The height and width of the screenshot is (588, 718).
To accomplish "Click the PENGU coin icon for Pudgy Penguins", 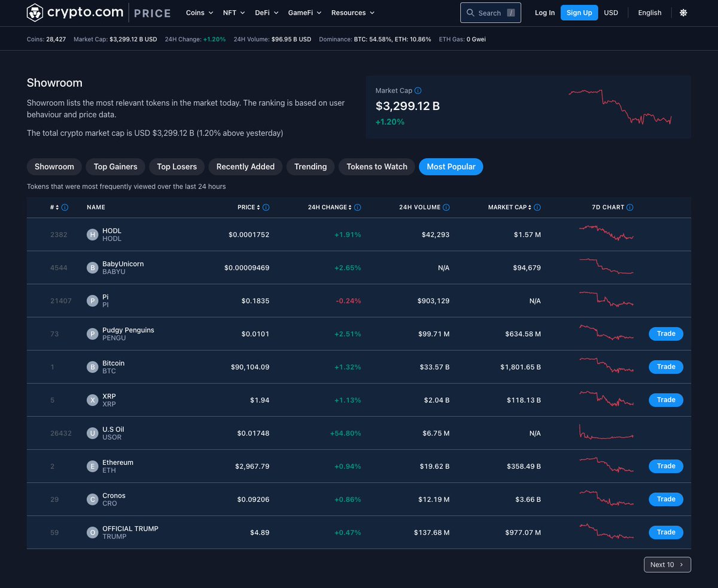I will 92,334.
